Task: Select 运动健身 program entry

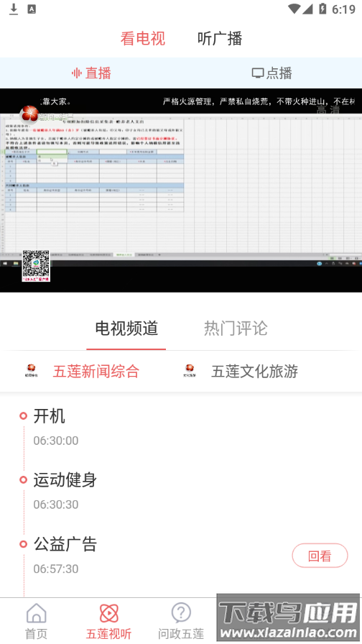Action: [65, 479]
